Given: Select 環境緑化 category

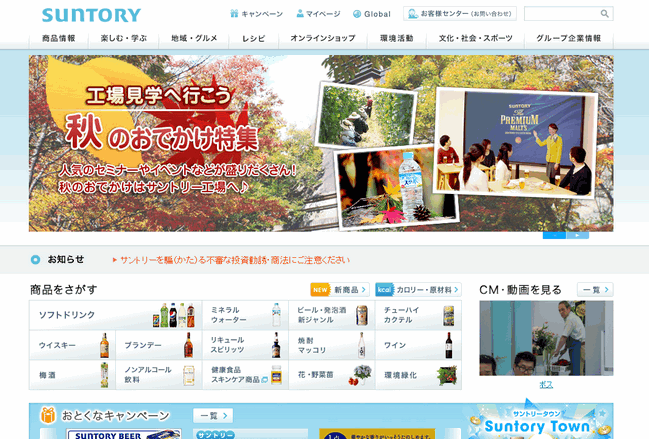Looking at the screenshot, I should coord(418,375).
